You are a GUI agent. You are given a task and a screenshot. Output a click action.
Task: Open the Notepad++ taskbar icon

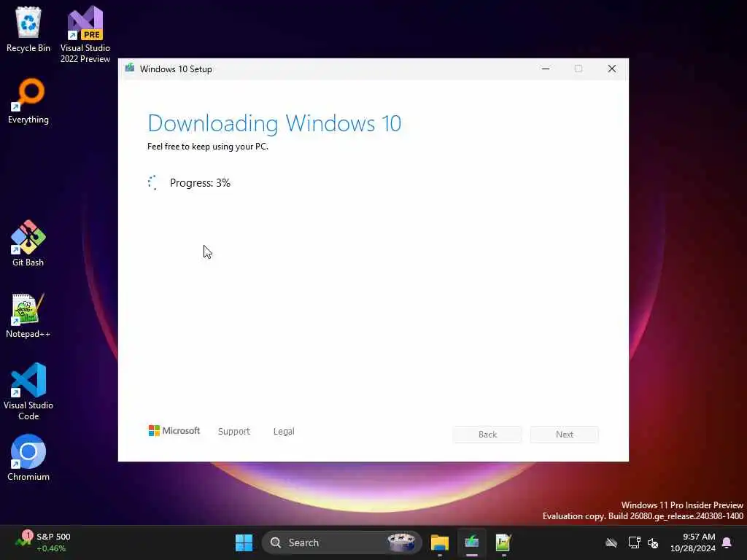point(503,542)
